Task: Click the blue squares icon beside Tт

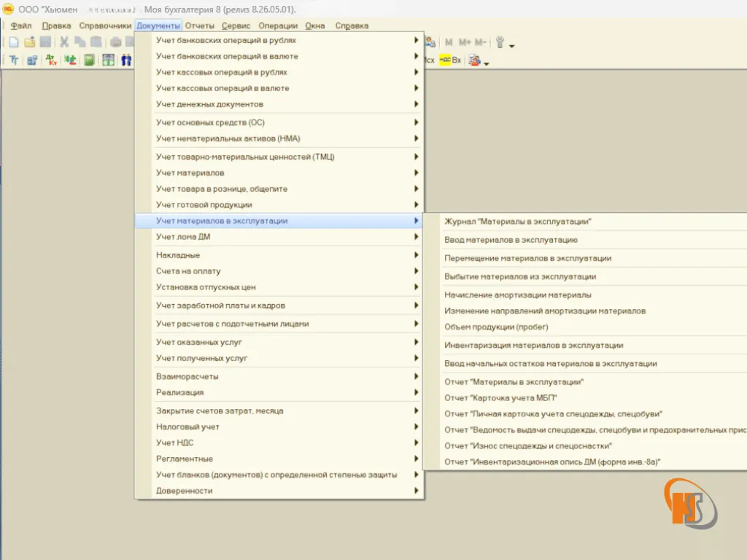Action: click(x=32, y=60)
